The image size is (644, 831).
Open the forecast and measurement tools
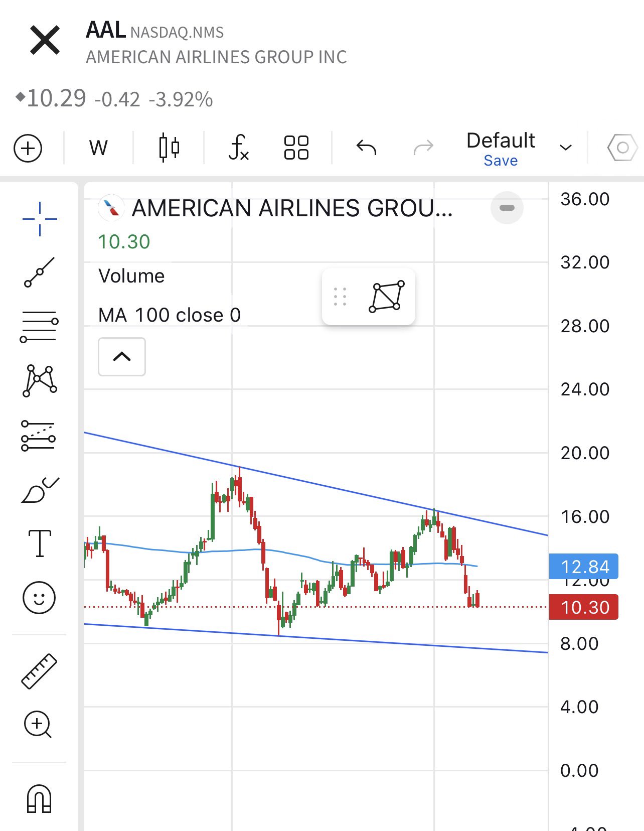pyautogui.click(x=39, y=435)
